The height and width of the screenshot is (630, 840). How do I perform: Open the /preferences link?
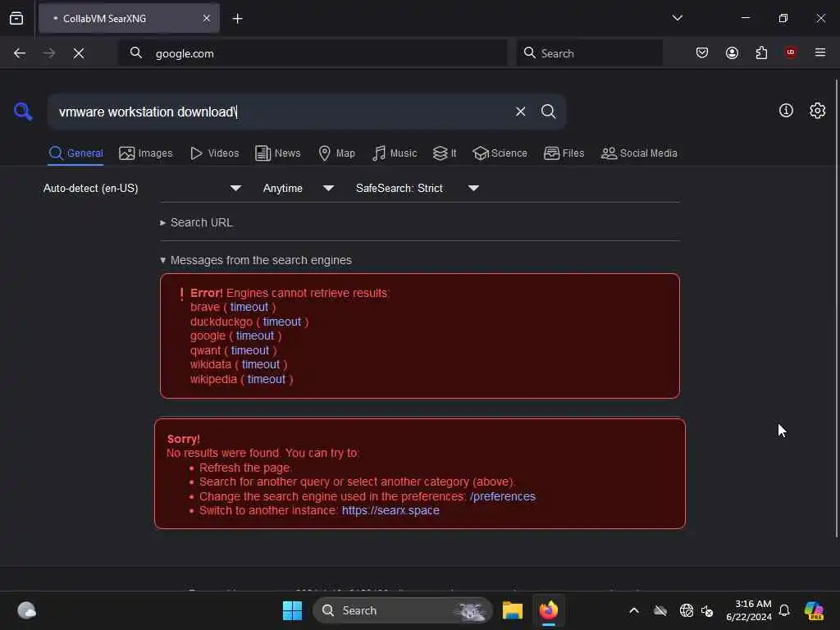coord(503,496)
